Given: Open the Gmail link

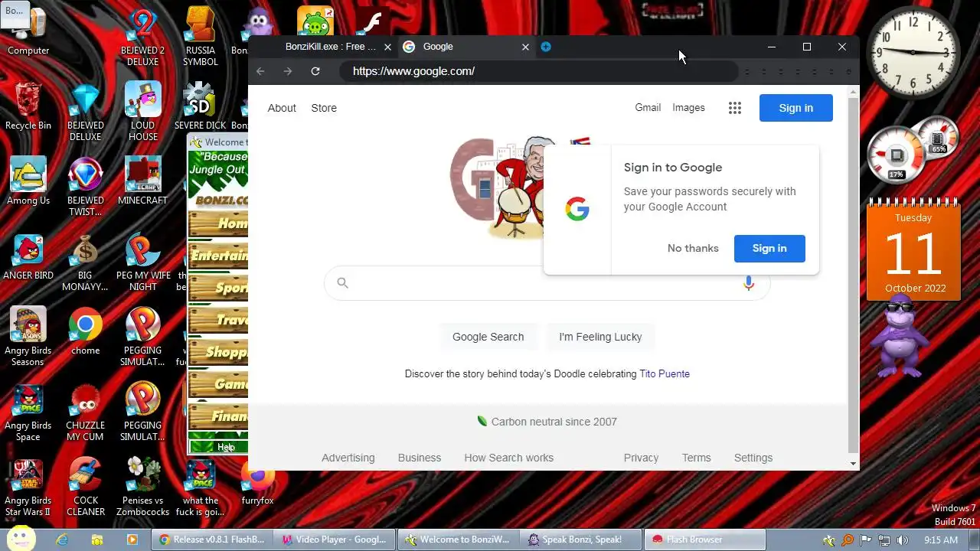Looking at the screenshot, I should 648,108.
